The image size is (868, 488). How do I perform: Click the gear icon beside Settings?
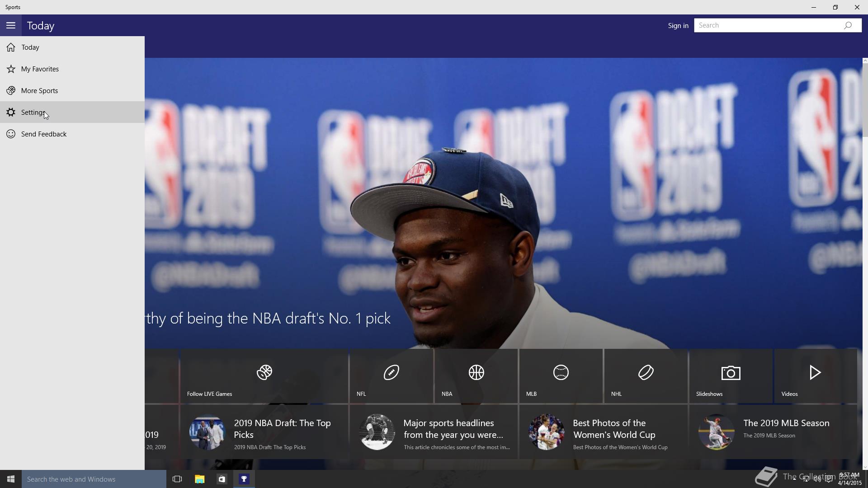pos(11,112)
